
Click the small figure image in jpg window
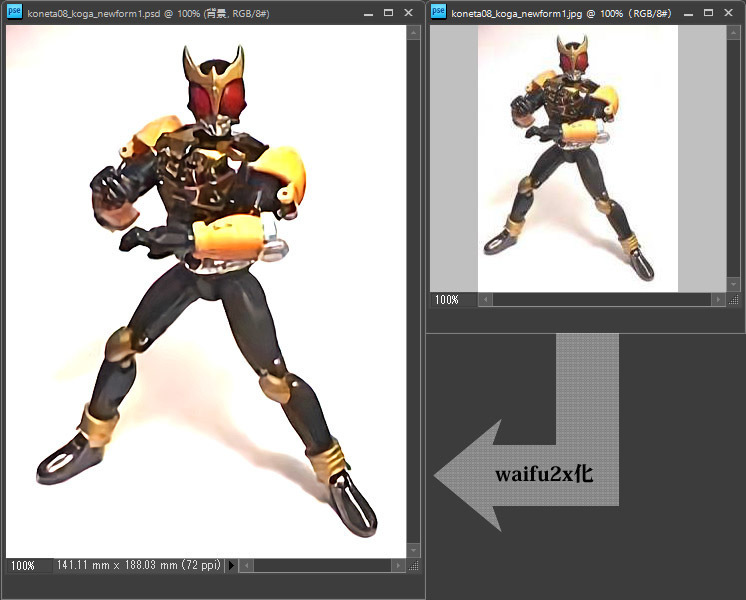578,158
